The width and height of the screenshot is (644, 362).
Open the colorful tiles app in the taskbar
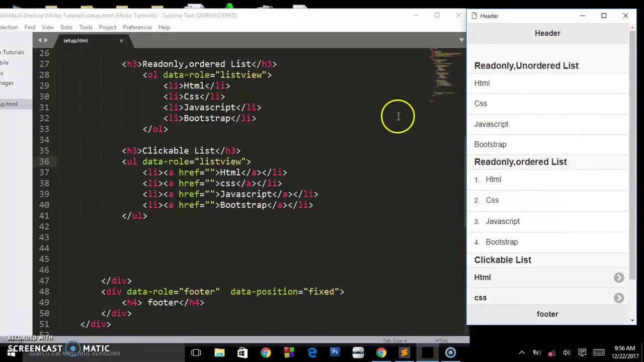(289, 352)
